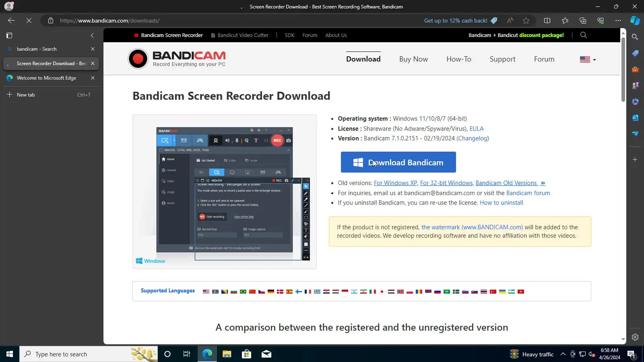Go back using the browser back arrow
The image size is (644, 362).
coord(11,21)
